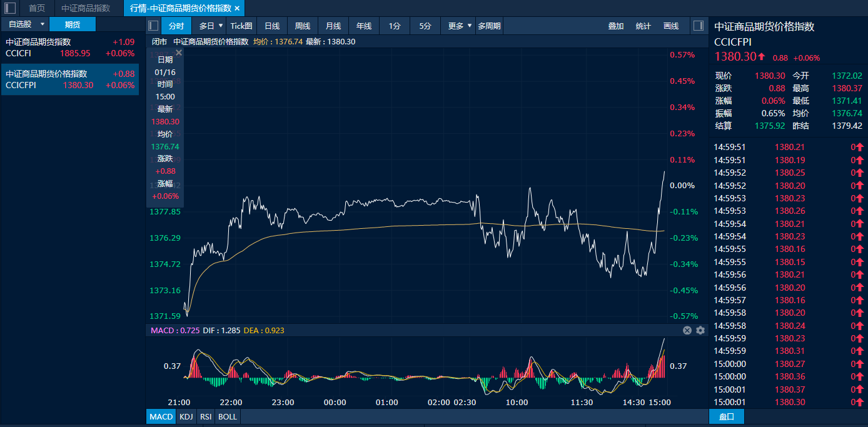868x427 pixels.
Task: Enable the BOLL indicator
Action: (x=228, y=416)
